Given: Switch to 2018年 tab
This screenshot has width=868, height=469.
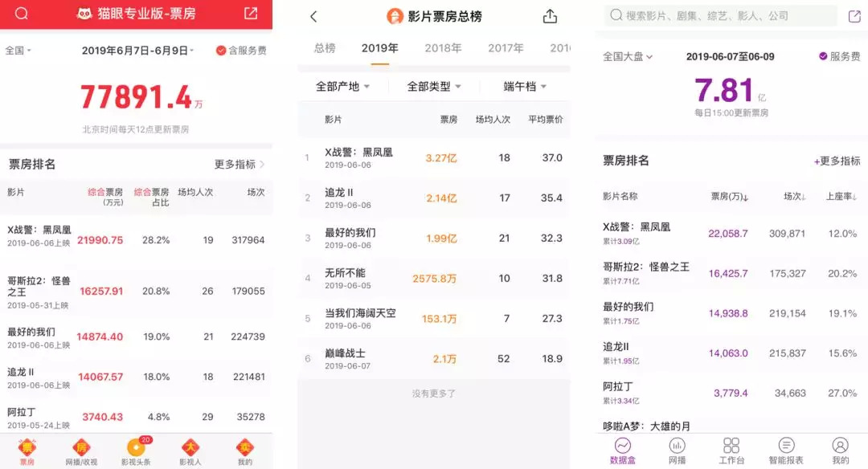Looking at the screenshot, I should (x=443, y=48).
